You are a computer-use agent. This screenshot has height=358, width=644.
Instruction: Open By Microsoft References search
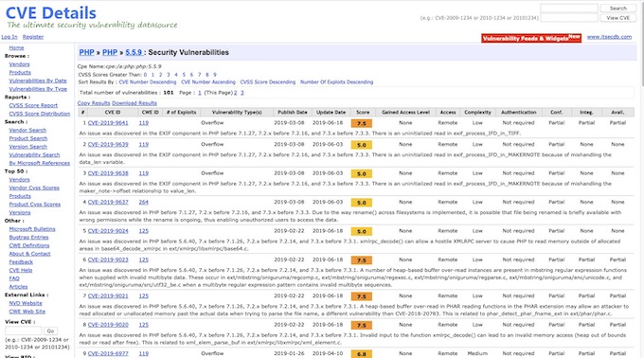click(40, 163)
